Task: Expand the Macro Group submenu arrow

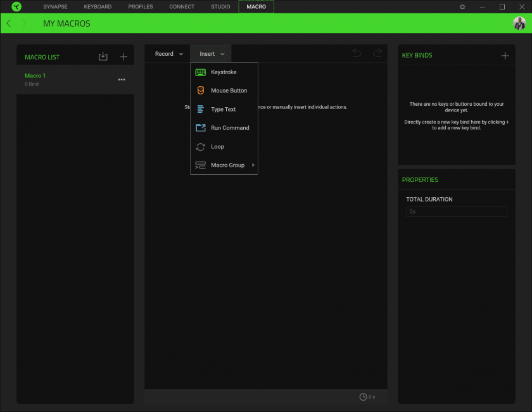Action: tap(253, 165)
